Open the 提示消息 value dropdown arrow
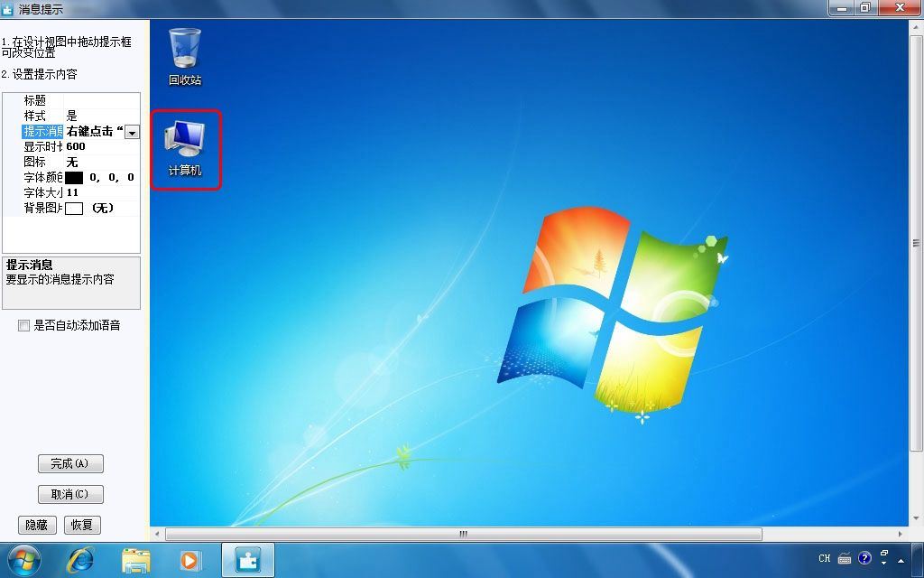The height and width of the screenshot is (578, 924). [x=133, y=133]
